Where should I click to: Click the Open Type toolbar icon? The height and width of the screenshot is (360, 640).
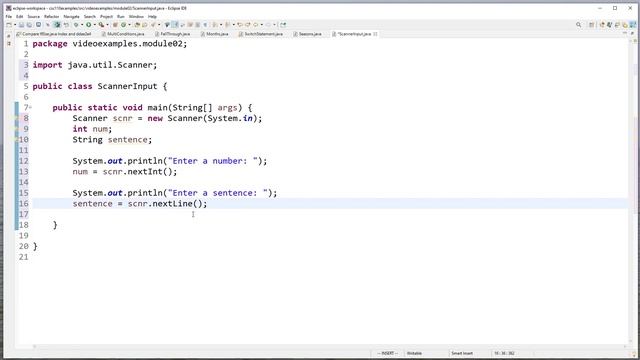[x=137, y=25]
